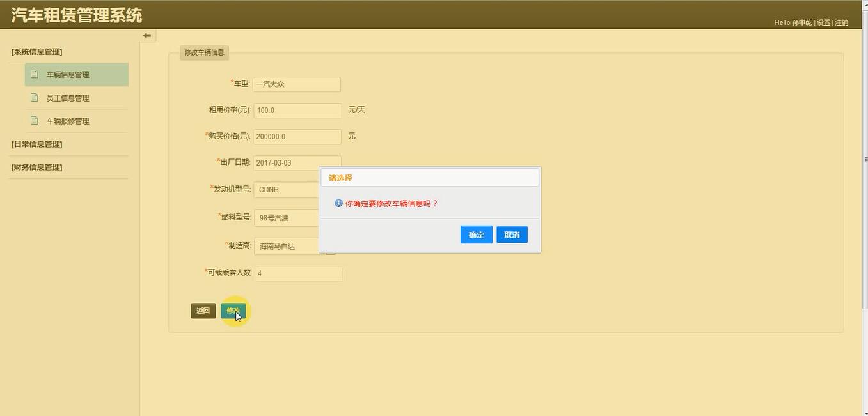Image resolution: width=868 pixels, height=416 pixels.
Task: Switch to the 修改车辆信息 tab
Action: click(x=203, y=52)
